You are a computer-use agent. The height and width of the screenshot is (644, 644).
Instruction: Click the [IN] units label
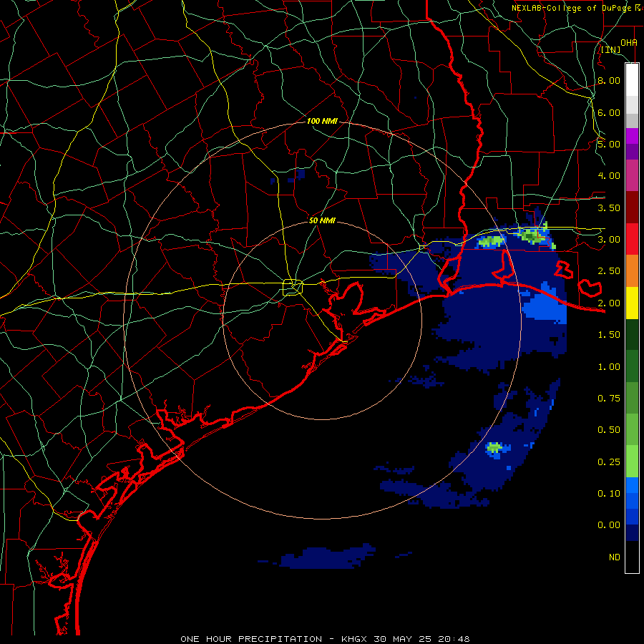point(610,49)
